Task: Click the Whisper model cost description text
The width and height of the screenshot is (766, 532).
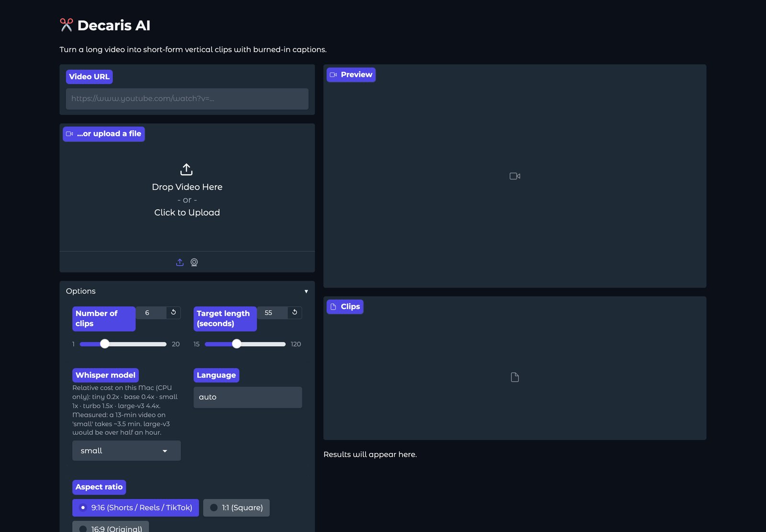Action: [125, 410]
